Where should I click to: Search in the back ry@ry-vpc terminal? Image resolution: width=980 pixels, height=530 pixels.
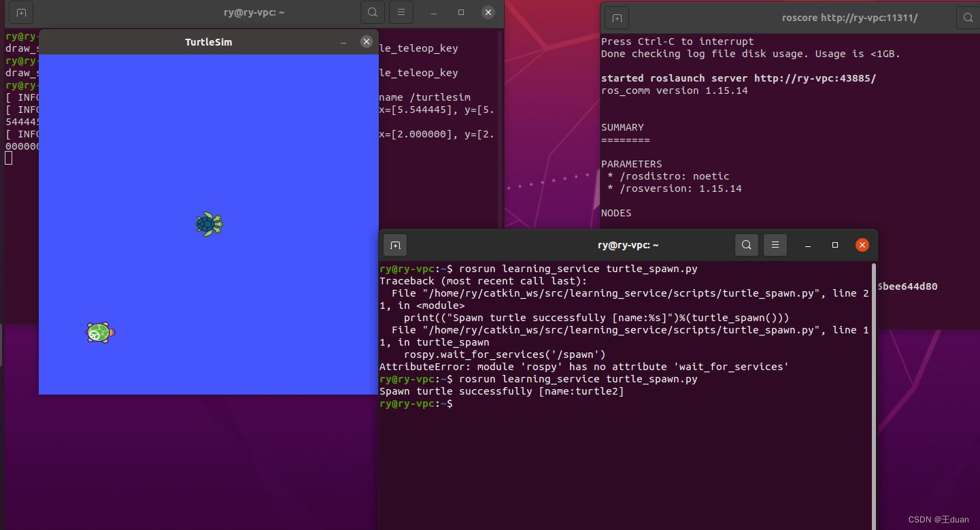coord(373,12)
